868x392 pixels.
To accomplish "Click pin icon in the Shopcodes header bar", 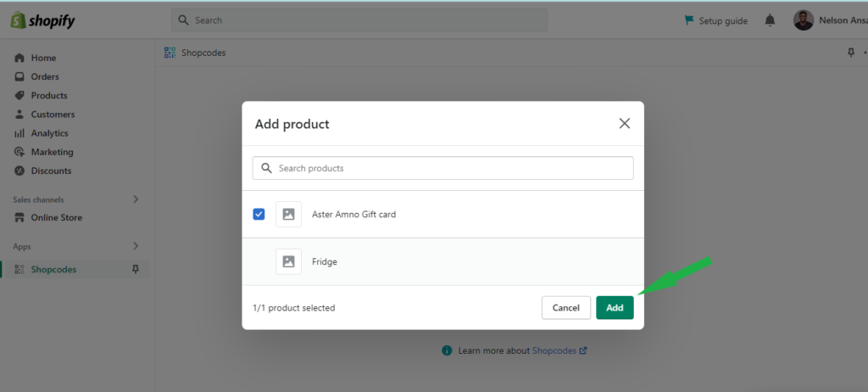I will (x=851, y=53).
